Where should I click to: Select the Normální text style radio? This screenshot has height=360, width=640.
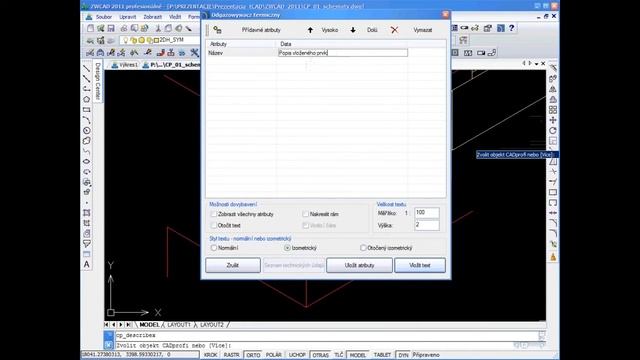point(213,248)
